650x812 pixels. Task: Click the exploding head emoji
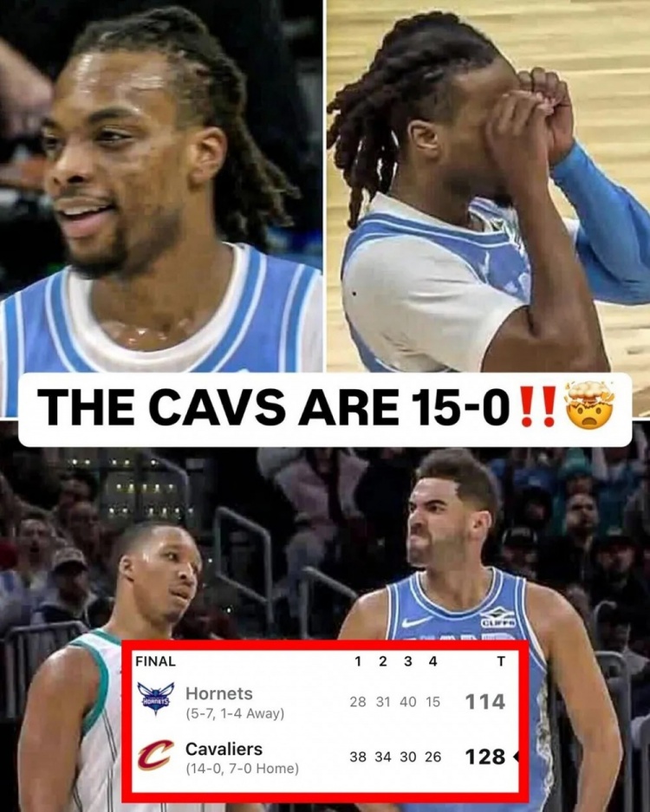(591, 406)
